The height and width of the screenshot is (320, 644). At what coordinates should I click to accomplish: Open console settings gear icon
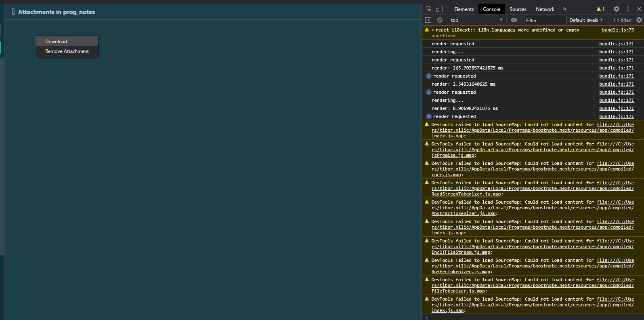coord(639,20)
